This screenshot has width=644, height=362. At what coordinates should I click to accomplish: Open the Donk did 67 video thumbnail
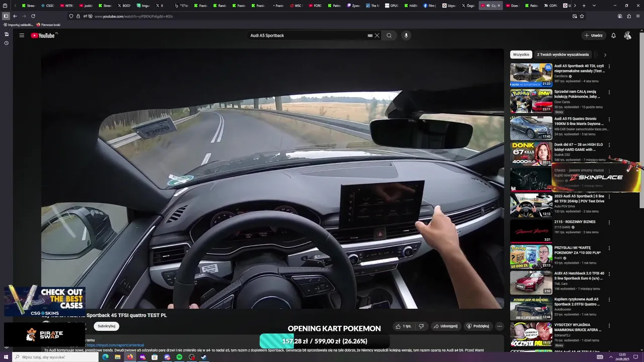tap(531, 153)
